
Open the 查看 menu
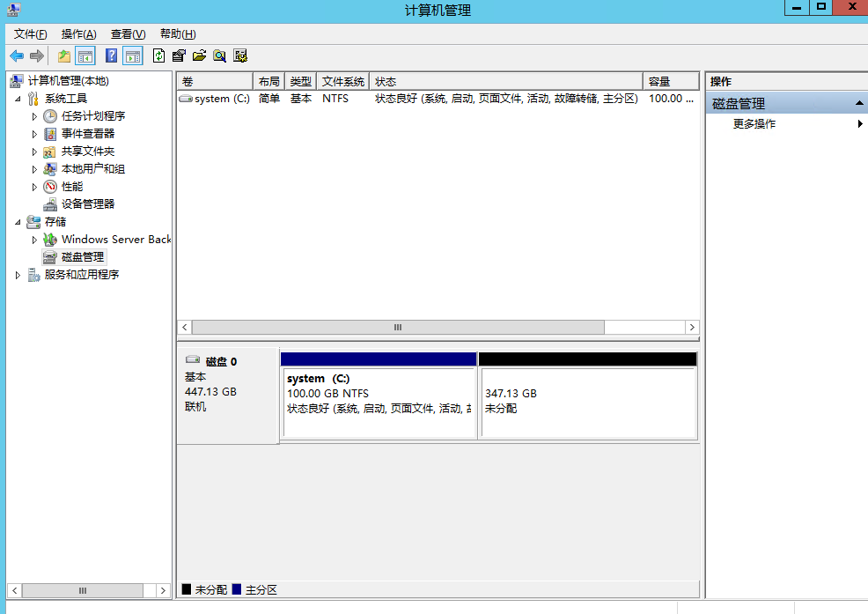126,33
